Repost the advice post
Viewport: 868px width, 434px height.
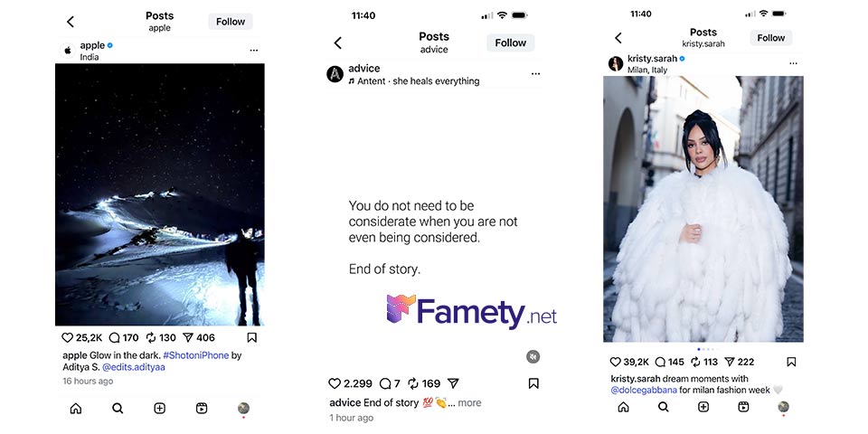coord(413,383)
